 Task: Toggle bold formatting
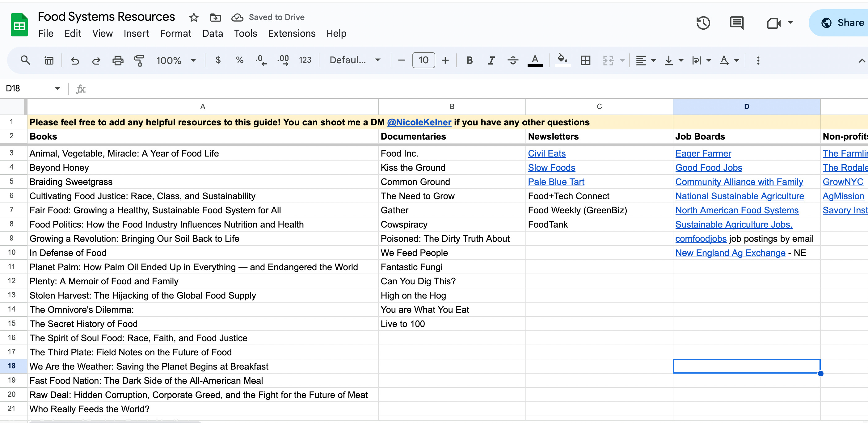coord(470,60)
